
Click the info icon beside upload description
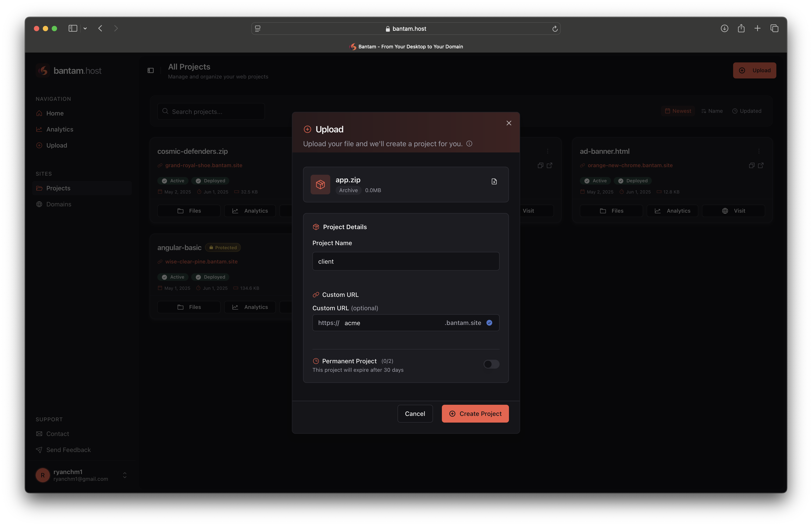coord(469,144)
